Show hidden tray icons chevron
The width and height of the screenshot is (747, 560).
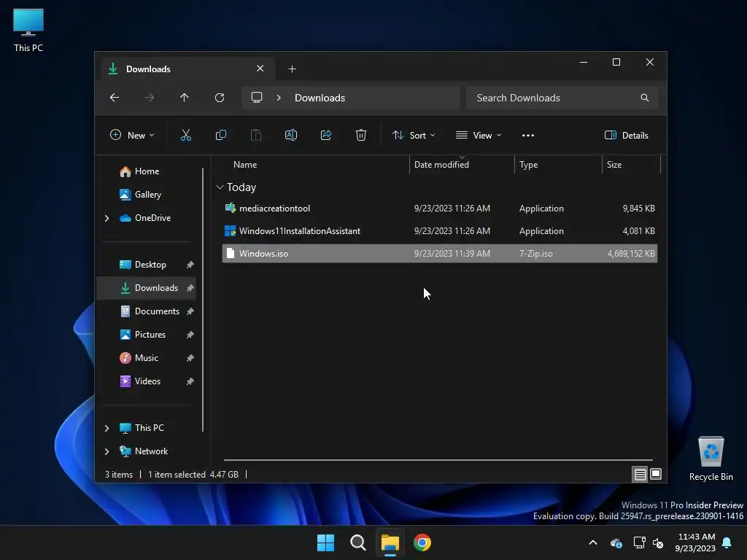pyautogui.click(x=593, y=542)
